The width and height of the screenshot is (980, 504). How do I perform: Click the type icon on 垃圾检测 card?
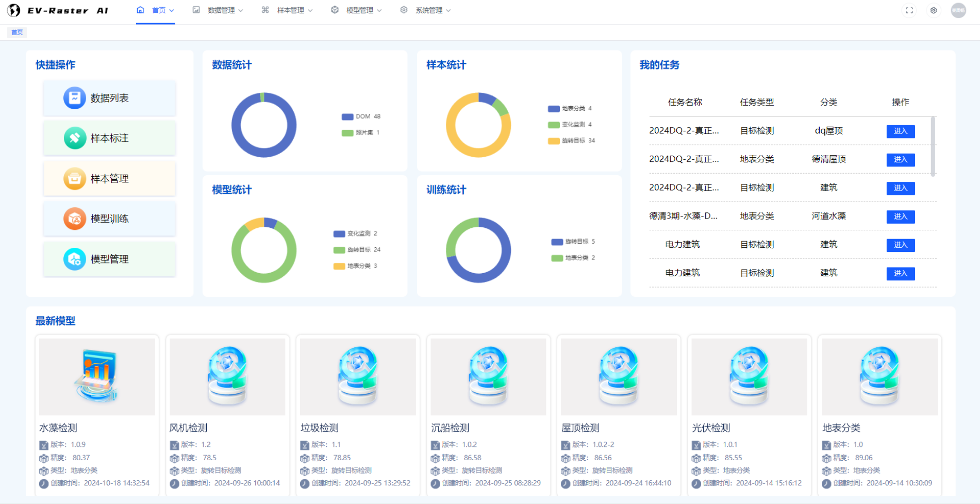[305, 471]
